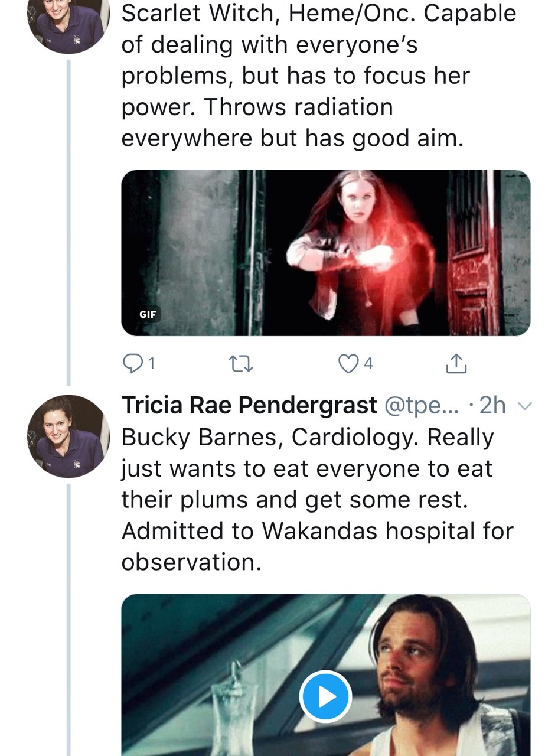558x756 pixels.
Task: Tap the like count number 4
Action: tap(368, 364)
